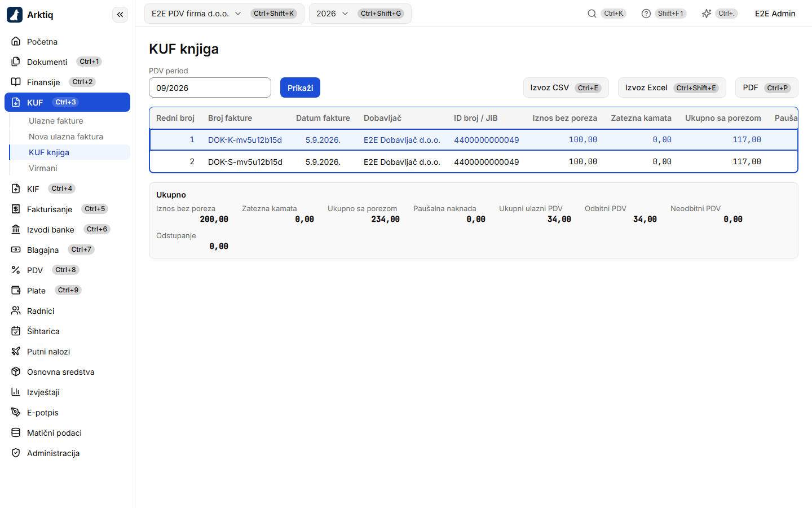Screen dimensions: 812x508
Task: Open the AI sparkle assistant icon
Action: pos(707,14)
